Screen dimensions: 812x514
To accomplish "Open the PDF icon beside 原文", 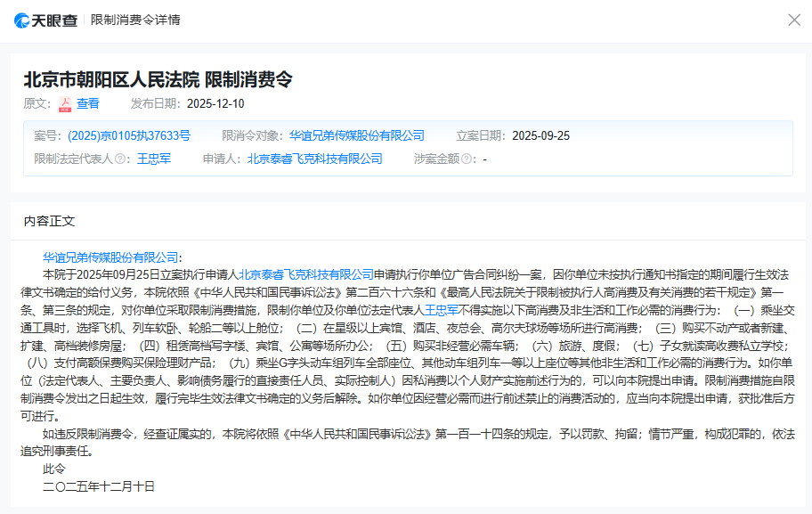I will 65,103.
